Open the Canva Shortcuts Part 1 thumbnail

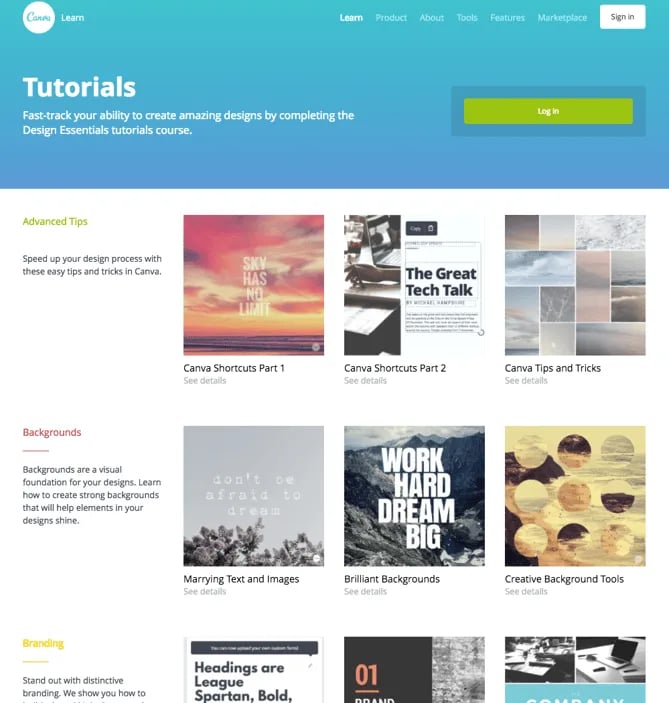click(x=253, y=285)
